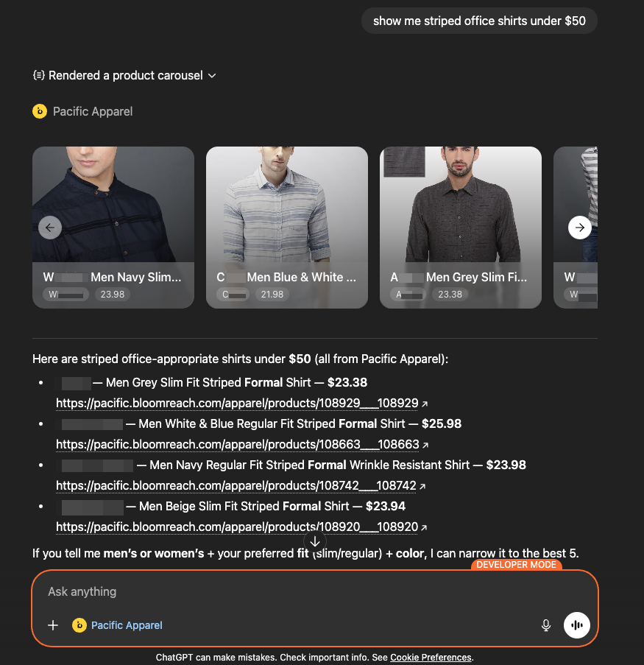Click the scroll-to-bottom down arrow

[315, 541]
